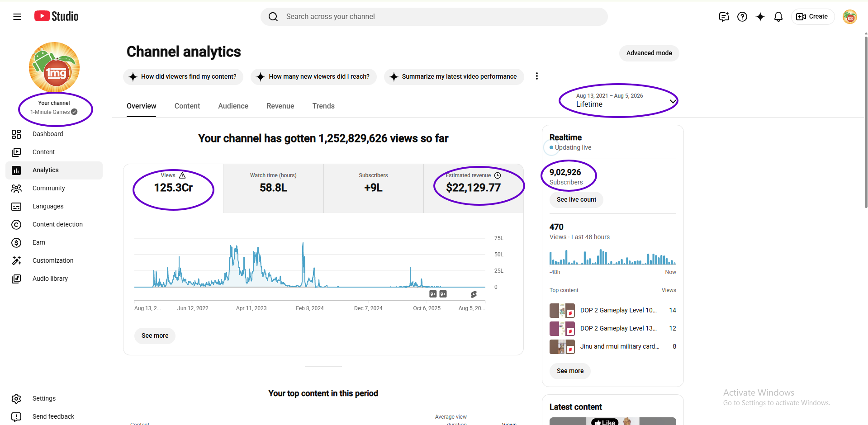Viewport: 868px width, 425px height.
Task: Click the Estimated revenue clock icon
Action: point(498,175)
